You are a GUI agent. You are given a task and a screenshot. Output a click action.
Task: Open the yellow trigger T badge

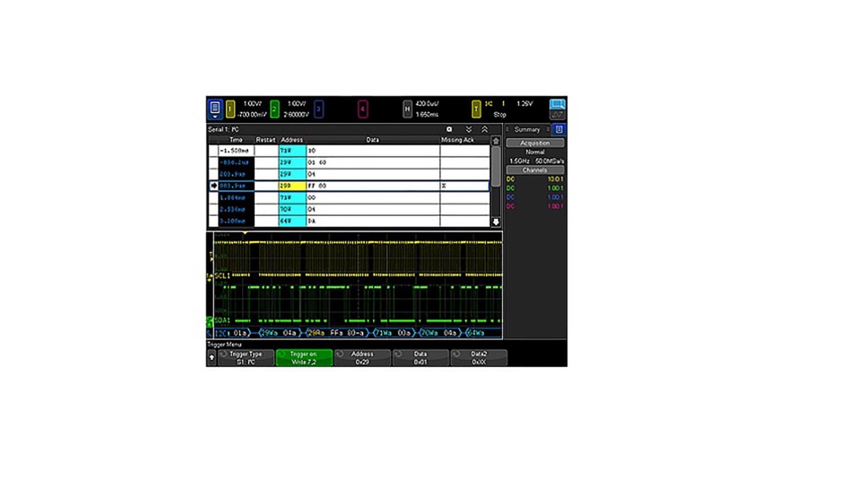(x=476, y=109)
